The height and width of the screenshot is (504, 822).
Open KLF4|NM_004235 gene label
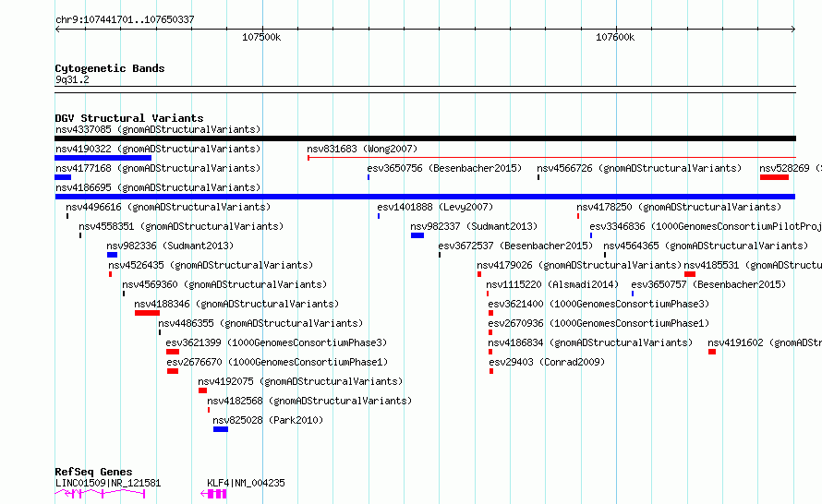[x=246, y=483]
